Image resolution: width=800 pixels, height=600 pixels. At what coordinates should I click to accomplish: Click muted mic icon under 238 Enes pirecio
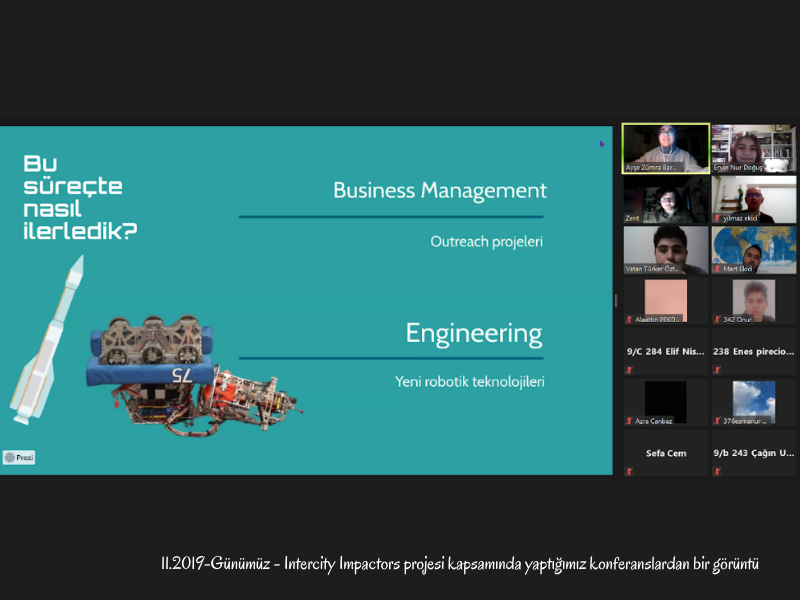716,369
